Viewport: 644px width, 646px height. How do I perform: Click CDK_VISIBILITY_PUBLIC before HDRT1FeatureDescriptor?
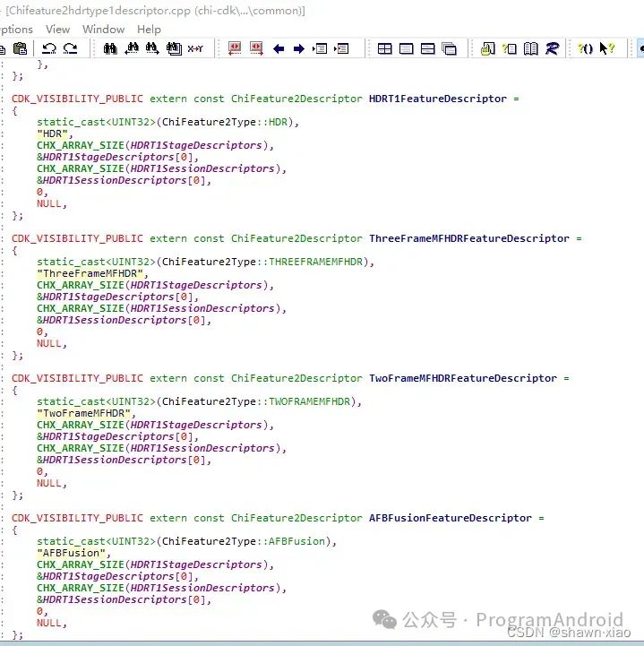point(77,99)
